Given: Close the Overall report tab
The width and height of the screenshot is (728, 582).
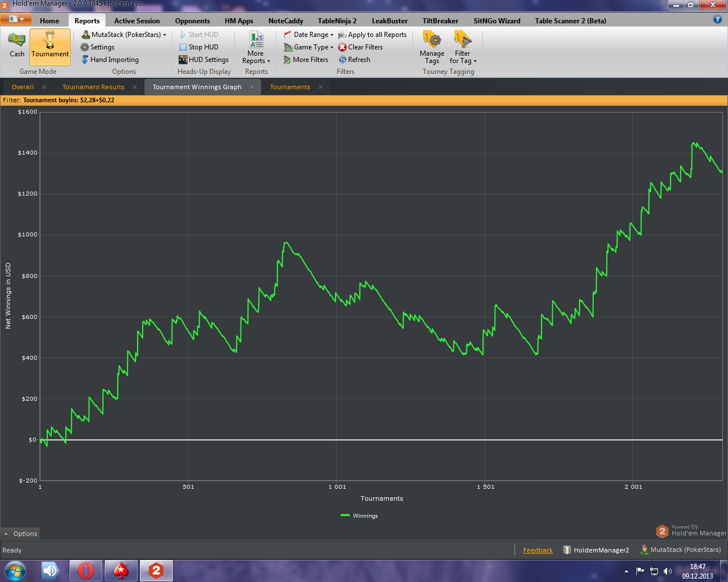Looking at the screenshot, I should pos(44,87).
